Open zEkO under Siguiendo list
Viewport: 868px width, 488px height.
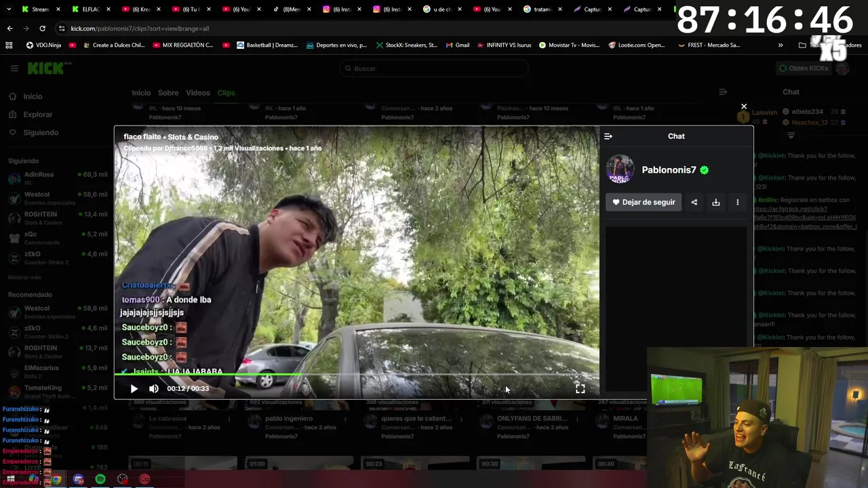click(58, 258)
